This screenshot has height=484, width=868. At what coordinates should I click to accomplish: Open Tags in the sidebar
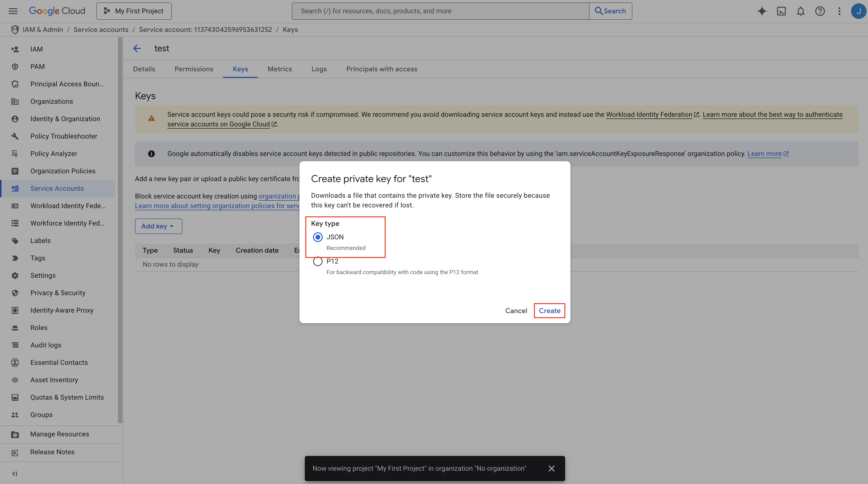(x=58, y=258)
